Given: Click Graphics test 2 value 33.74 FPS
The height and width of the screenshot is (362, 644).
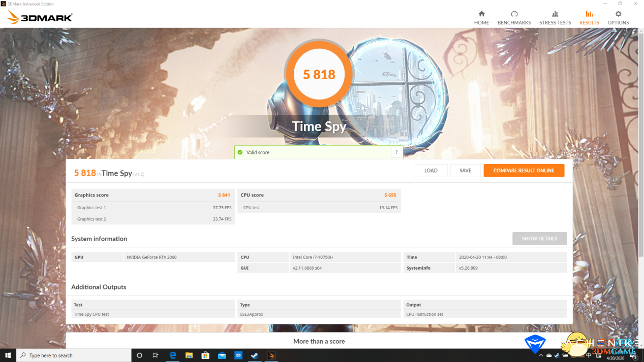Looking at the screenshot, I should (x=222, y=219).
